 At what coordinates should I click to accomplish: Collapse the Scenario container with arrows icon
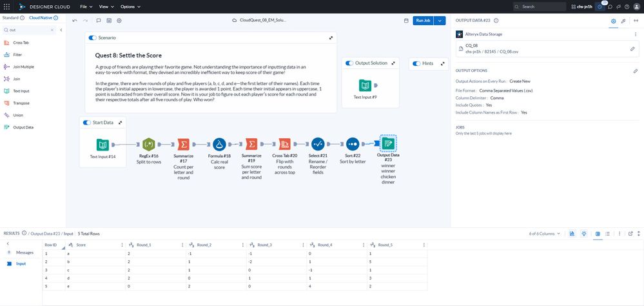click(331, 38)
